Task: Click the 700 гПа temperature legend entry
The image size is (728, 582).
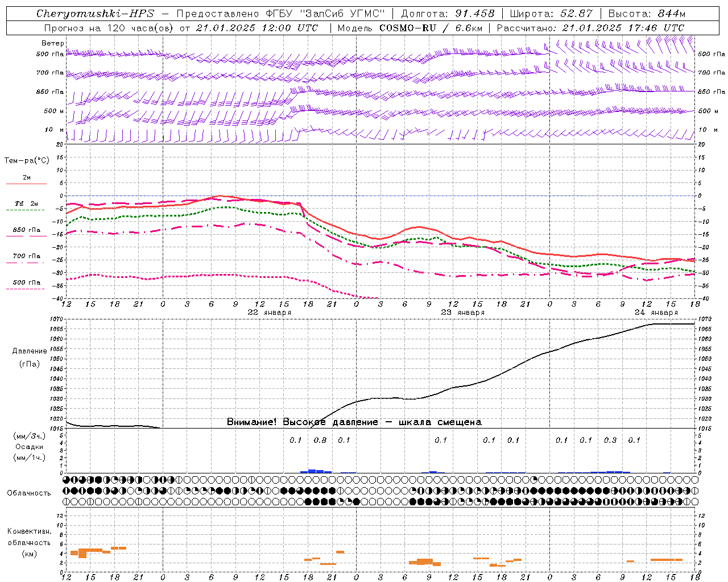Action: coord(27,256)
